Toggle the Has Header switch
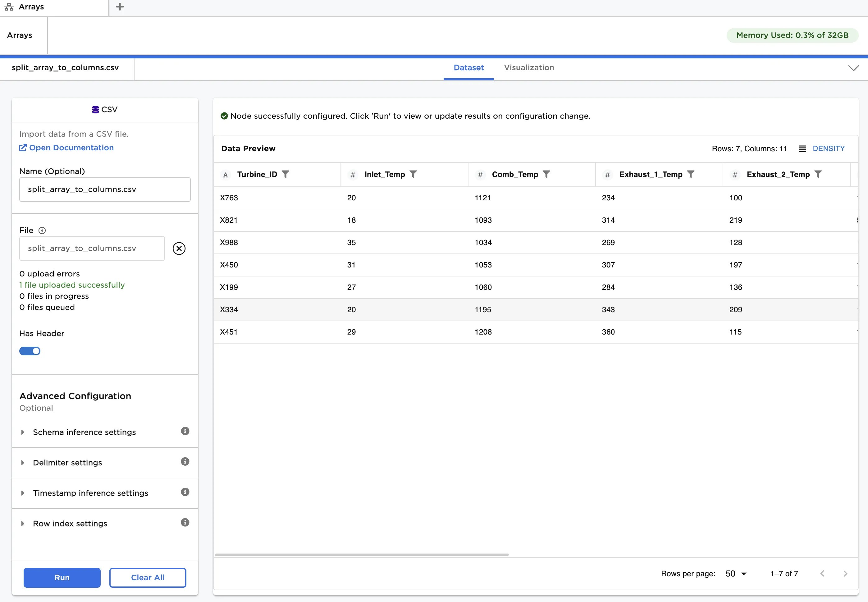Image resolution: width=868 pixels, height=602 pixels. coord(30,351)
